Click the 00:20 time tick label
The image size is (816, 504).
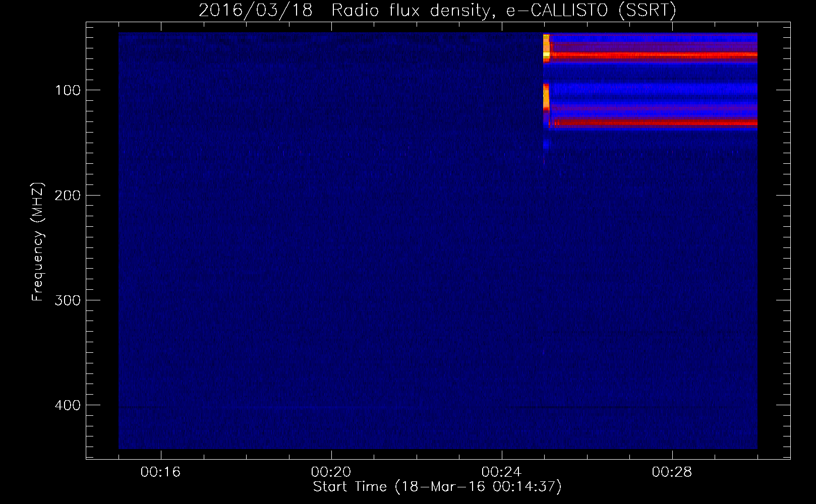coord(331,472)
